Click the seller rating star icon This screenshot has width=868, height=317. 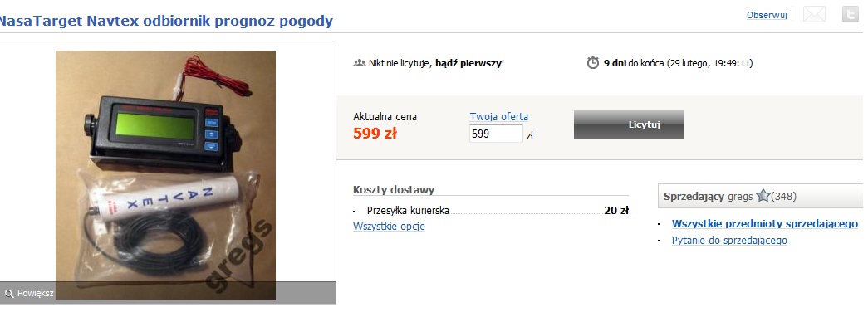(x=763, y=196)
